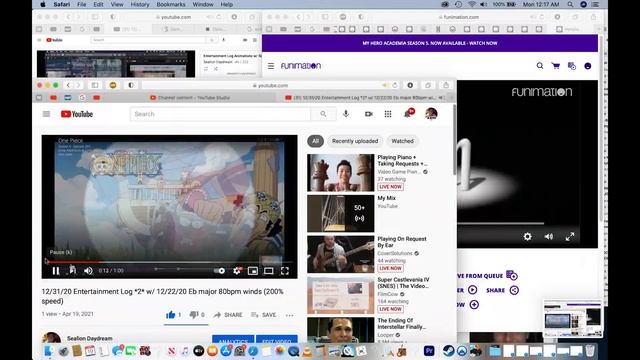640x360 pixels.
Task: Click My Hero Academia Season 5 banner
Action: tap(430, 43)
